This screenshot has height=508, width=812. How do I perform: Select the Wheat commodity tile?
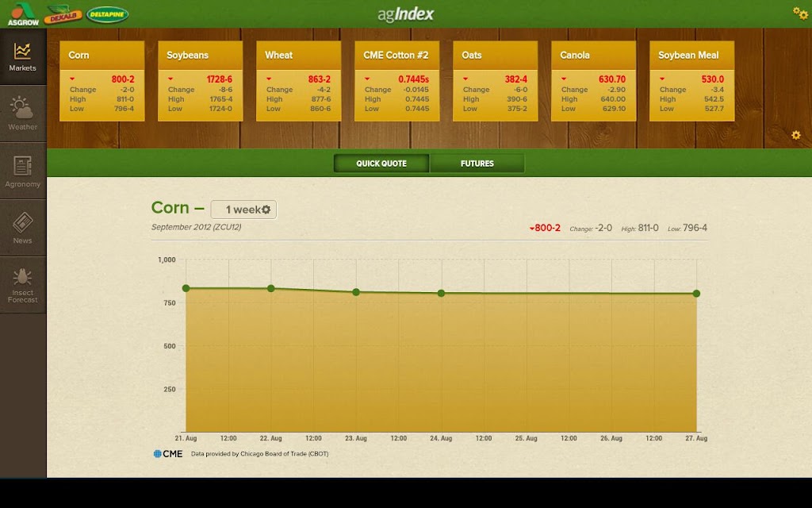point(299,82)
